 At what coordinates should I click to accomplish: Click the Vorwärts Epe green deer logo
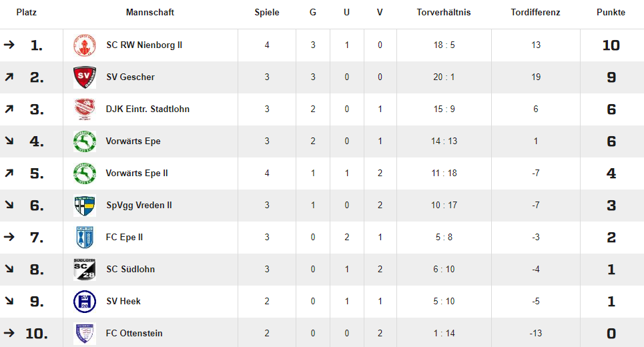click(85, 141)
